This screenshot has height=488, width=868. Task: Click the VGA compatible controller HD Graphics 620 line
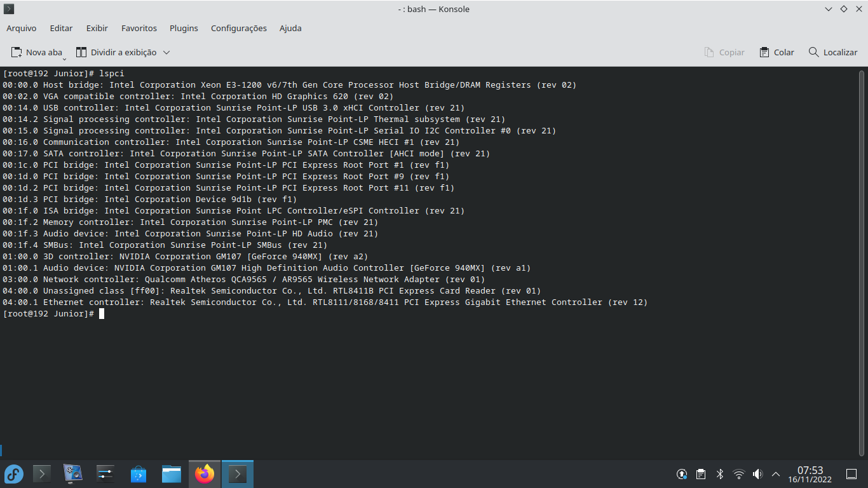pos(198,97)
